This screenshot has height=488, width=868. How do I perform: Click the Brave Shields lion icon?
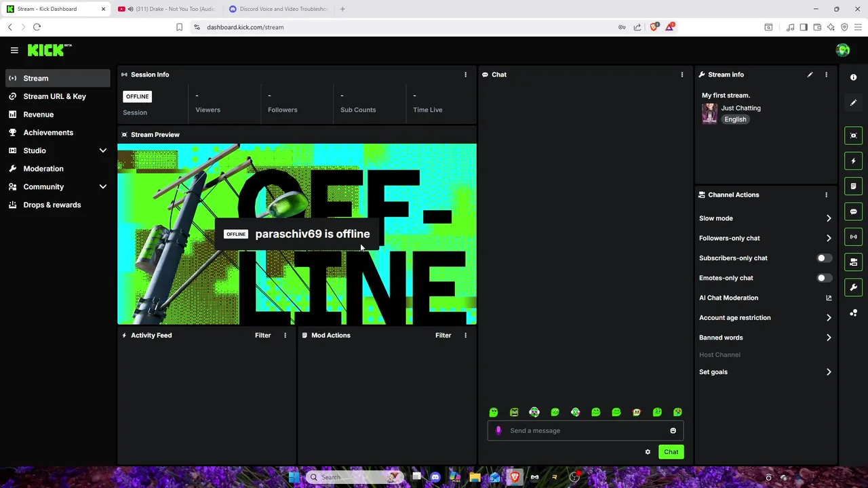pyautogui.click(x=654, y=27)
